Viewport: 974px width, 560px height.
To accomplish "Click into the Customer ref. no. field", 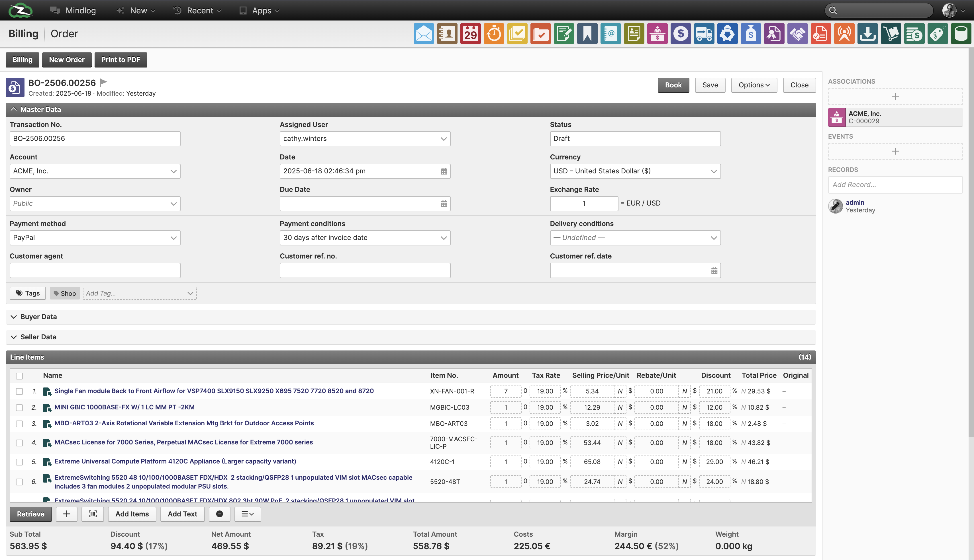I will coord(365,270).
